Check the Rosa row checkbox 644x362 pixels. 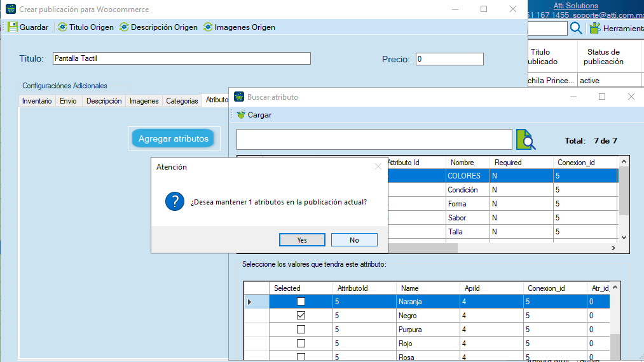[301, 357]
